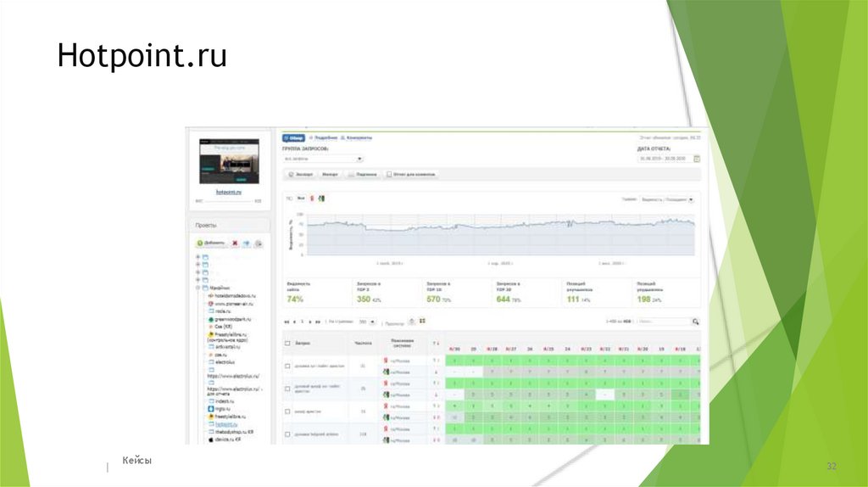Open the График type dropdown
This screenshot has height=487, width=868.
[x=667, y=199]
